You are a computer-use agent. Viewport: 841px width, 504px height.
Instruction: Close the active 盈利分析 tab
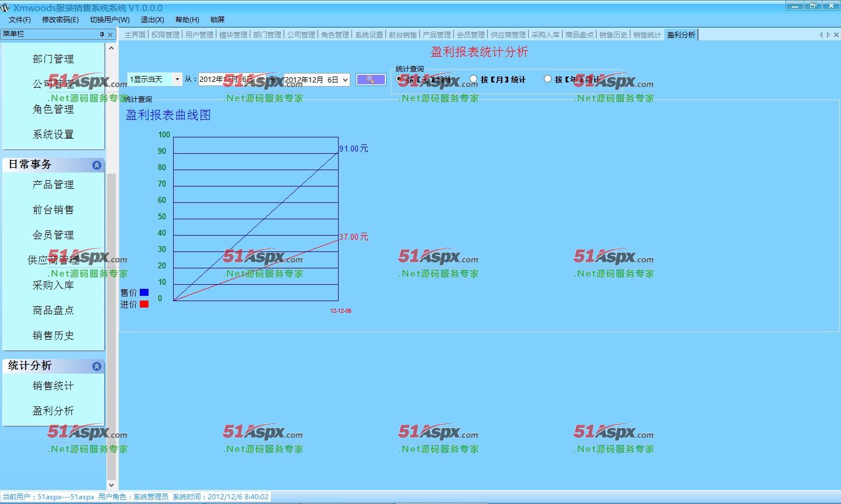[x=836, y=35]
